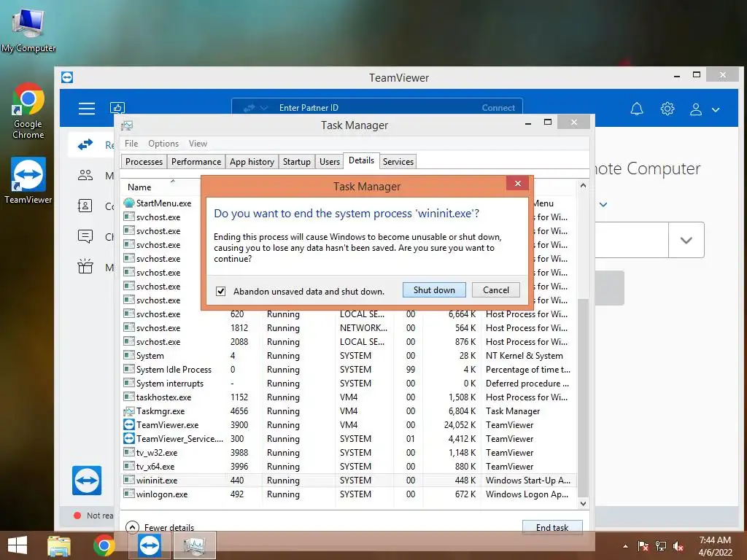Select System Idle Process row
The width and height of the screenshot is (747, 560).
click(x=349, y=370)
